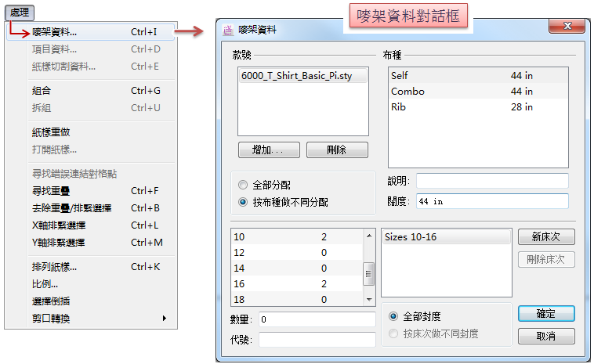The image size is (594, 364).
Task: Choose the 全部分配 radio option
Action: click(264, 185)
